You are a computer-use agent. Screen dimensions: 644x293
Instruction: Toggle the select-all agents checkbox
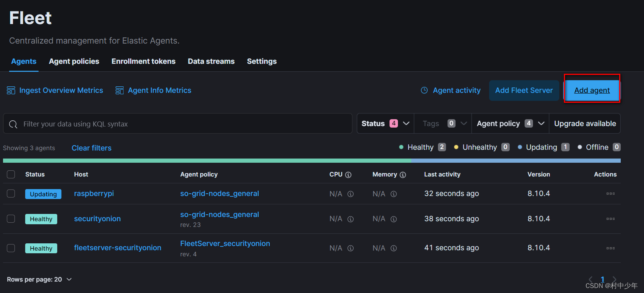click(11, 175)
